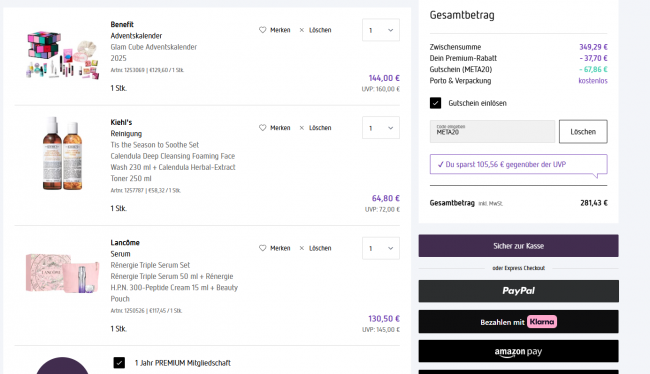Click Merken label for Benefit Adventskalender
The image size is (650, 374).
(280, 30)
